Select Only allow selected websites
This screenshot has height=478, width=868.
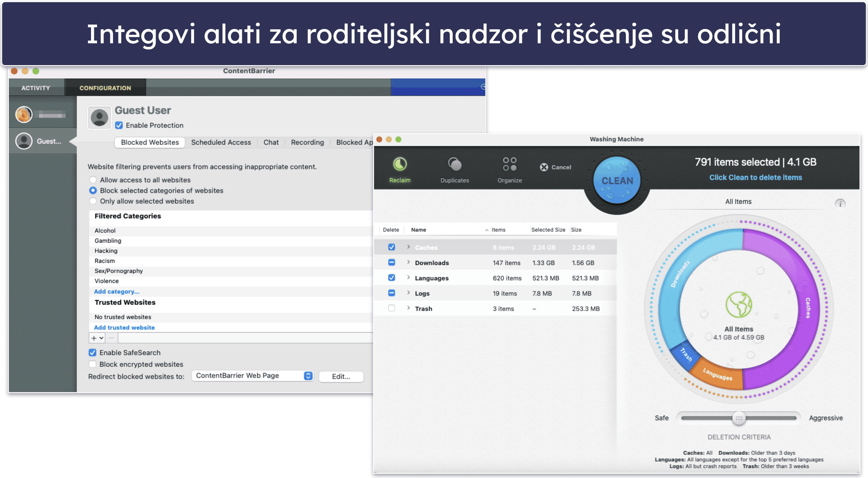pos(93,201)
